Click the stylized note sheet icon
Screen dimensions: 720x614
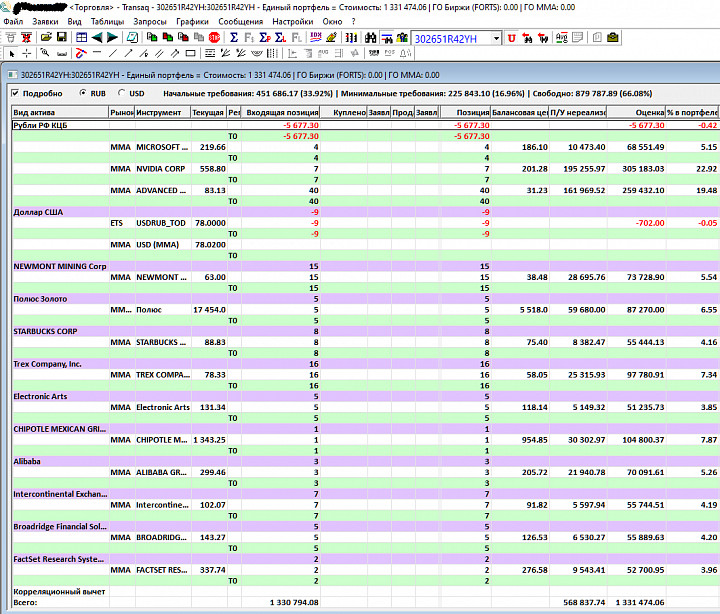point(132,38)
